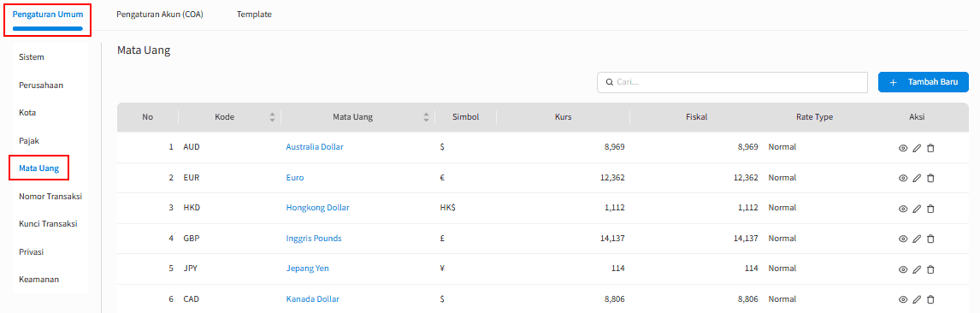Select Nomor Transaksi in the sidebar
The image size is (980, 313).
[x=50, y=196]
